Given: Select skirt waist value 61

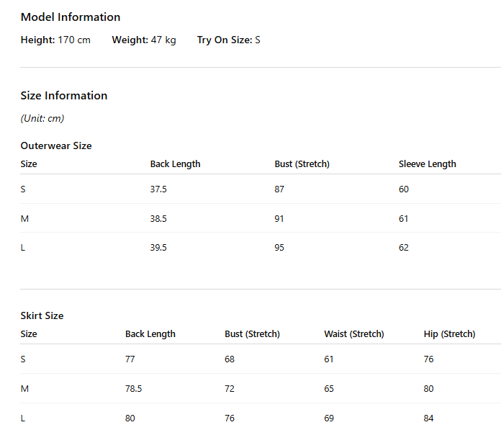Looking at the screenshot, I should click(328, 359).
